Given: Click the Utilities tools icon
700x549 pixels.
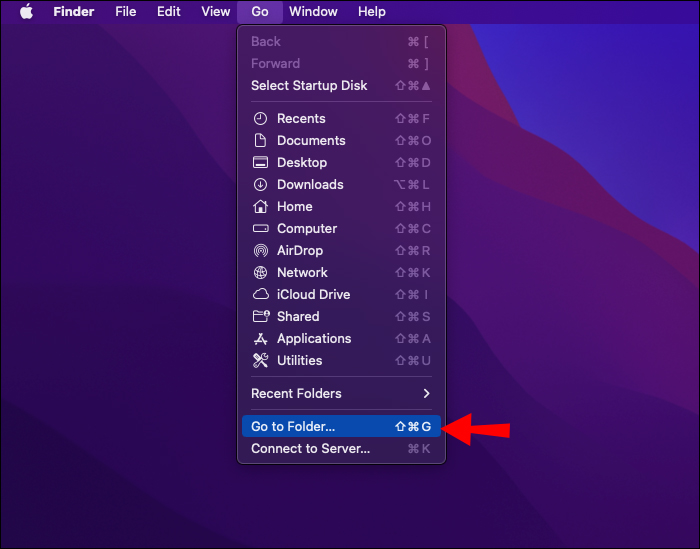Looking at the screenshot, I should (x=260, y=361).
